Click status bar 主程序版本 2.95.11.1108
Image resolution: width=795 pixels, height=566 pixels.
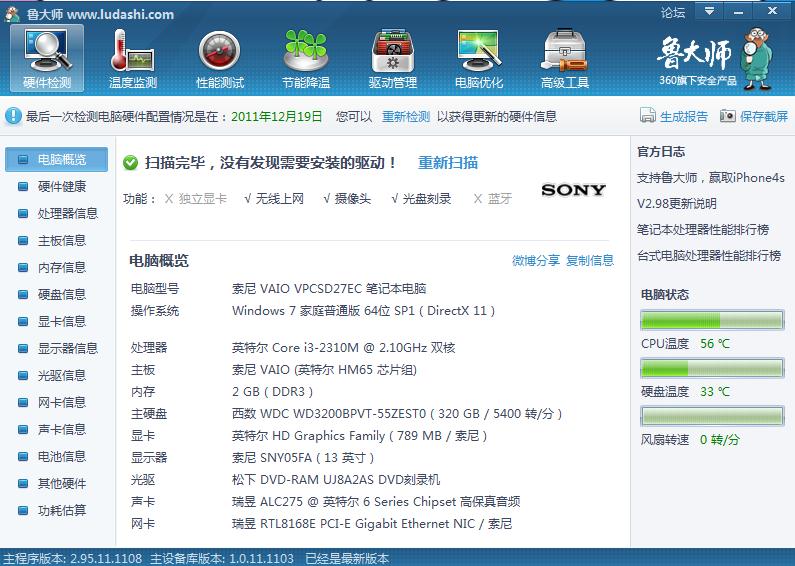click(x=73, y=558)
